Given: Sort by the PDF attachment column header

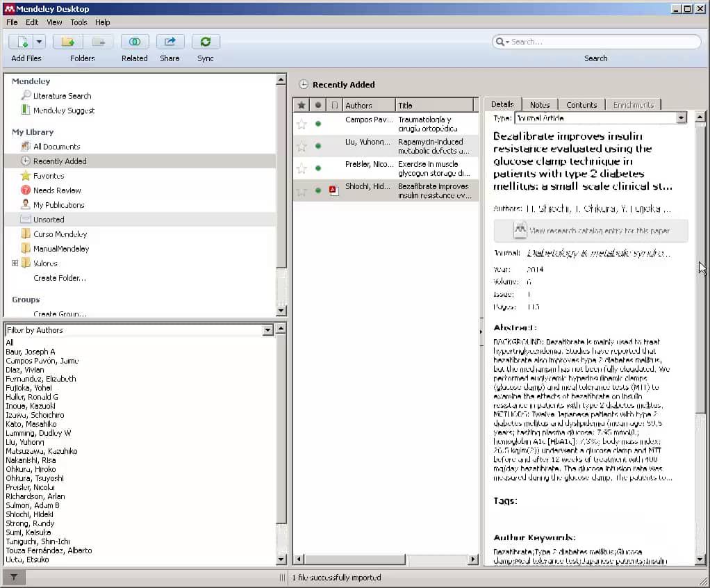Looking at the screenshot, I should point(334,105).
